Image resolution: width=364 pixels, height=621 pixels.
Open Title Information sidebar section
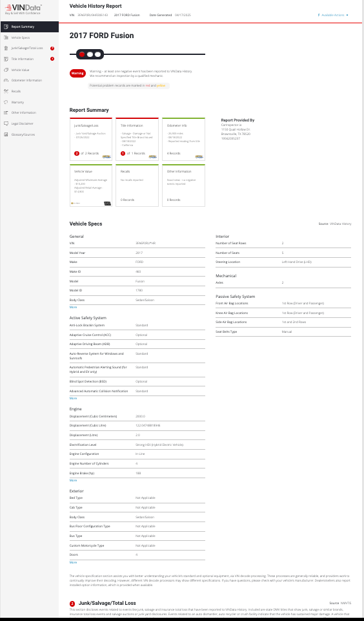click(29, 59)
